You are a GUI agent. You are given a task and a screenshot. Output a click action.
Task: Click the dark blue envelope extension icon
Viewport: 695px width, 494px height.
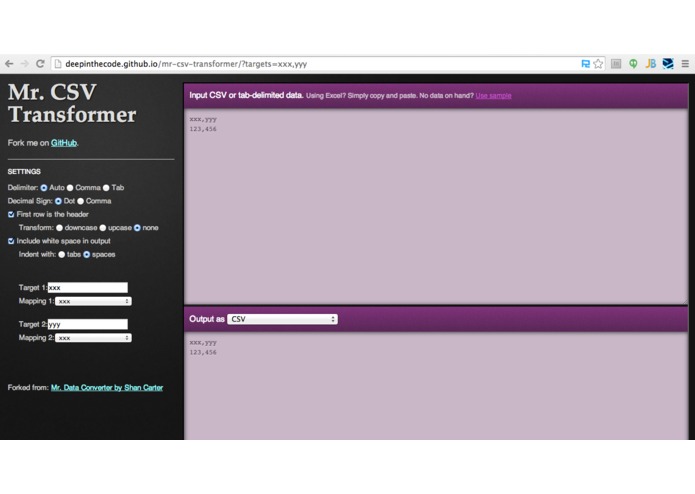click(x=668, y=64)
